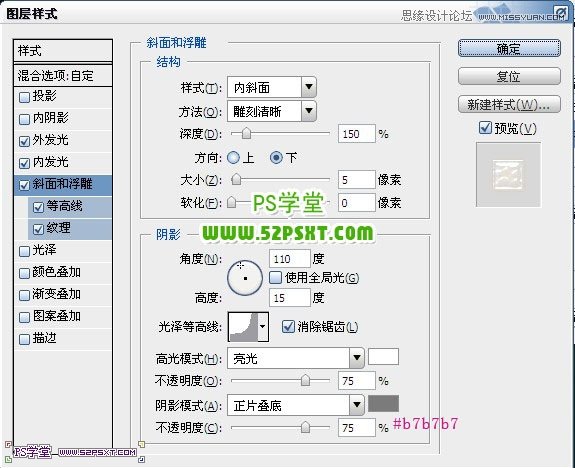The image size is (575, 468).
Task: Uncheck the 等高线 checkbox
Action: pos(38,207)
